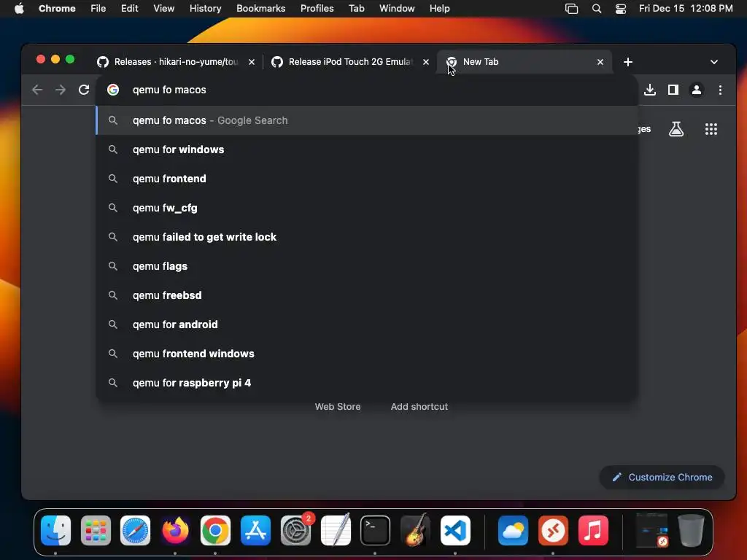Open the Music app from the dock

(593, 531)
